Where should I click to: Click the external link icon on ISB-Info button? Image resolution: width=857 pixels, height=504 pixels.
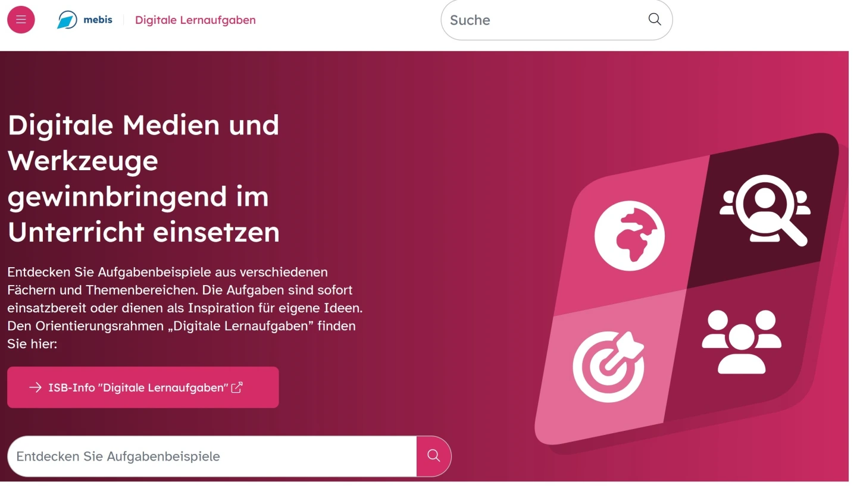237,387
